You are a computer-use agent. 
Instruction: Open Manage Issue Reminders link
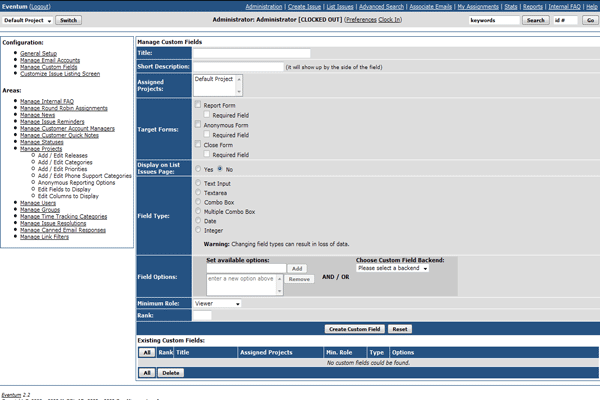click(x=52, y=121)
